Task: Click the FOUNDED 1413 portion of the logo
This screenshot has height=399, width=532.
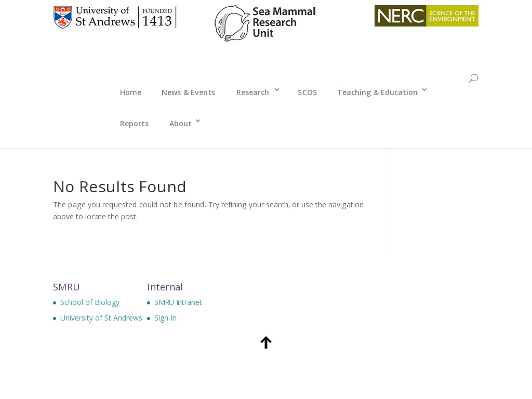Action: coord(157,17)
